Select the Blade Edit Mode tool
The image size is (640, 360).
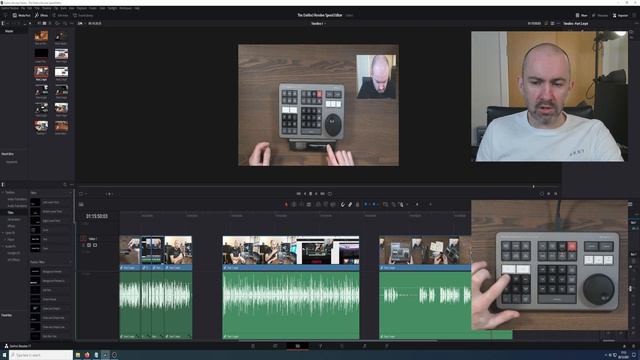click(309, 204)
